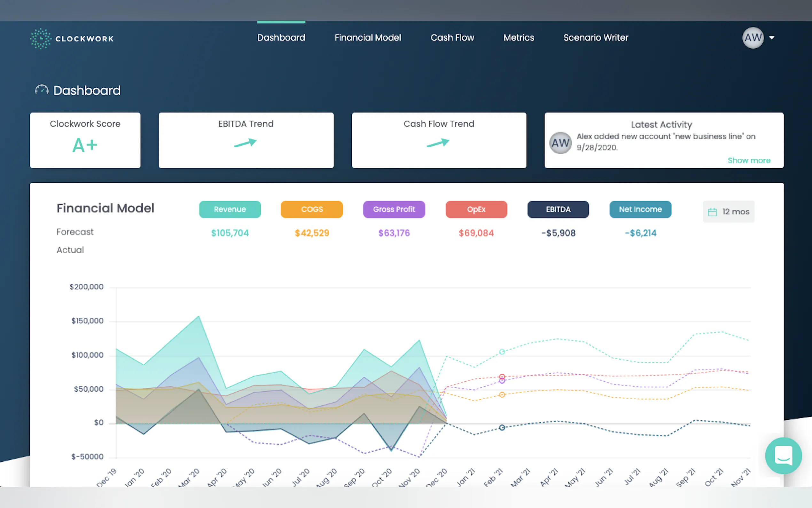Open the Scenario Writer tab
The width and height of the screenshot is (812, 508).
click(x=596, y=38)
